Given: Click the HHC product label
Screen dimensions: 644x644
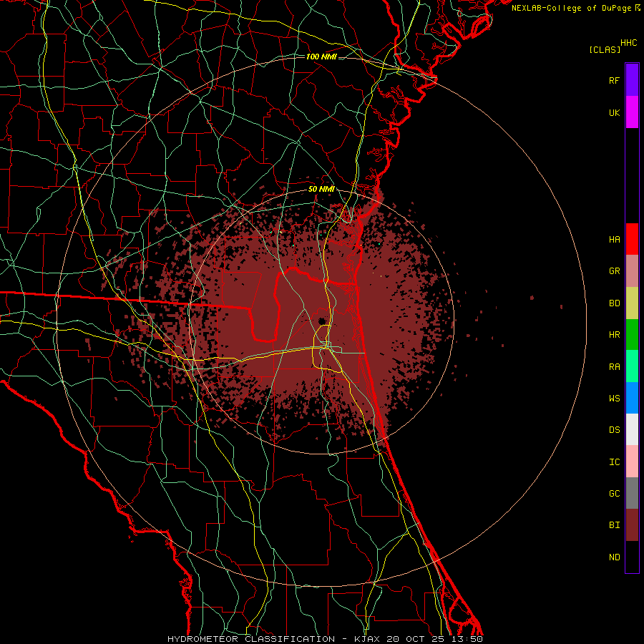Looking at the screenshot, I should pyautogui.click(x=628, y=43).
